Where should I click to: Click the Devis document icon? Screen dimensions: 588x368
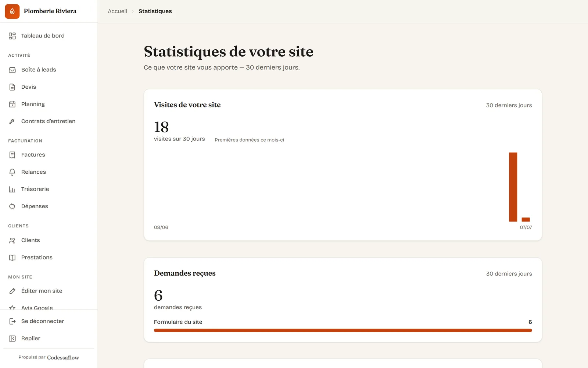pyautogui.click(x=12, y=87)
